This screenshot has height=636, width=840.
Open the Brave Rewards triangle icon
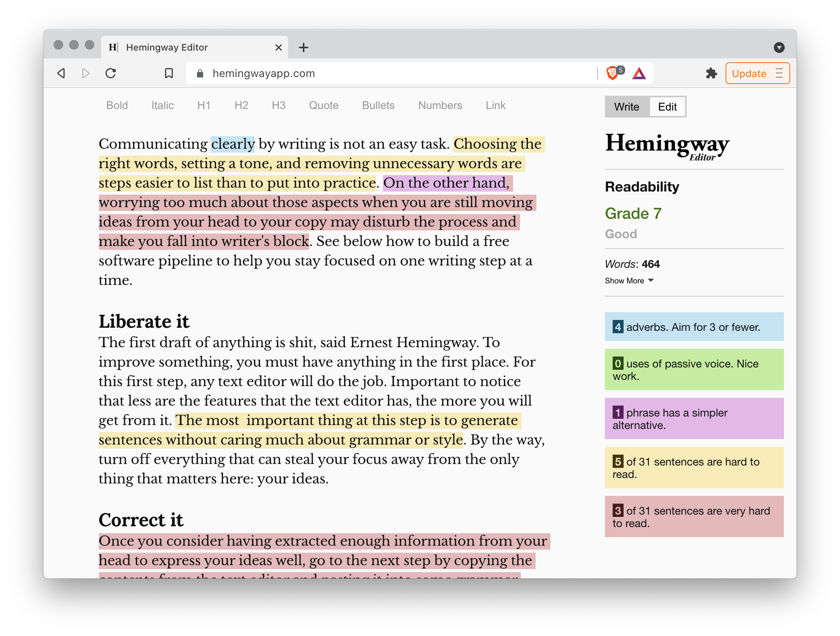639,73
